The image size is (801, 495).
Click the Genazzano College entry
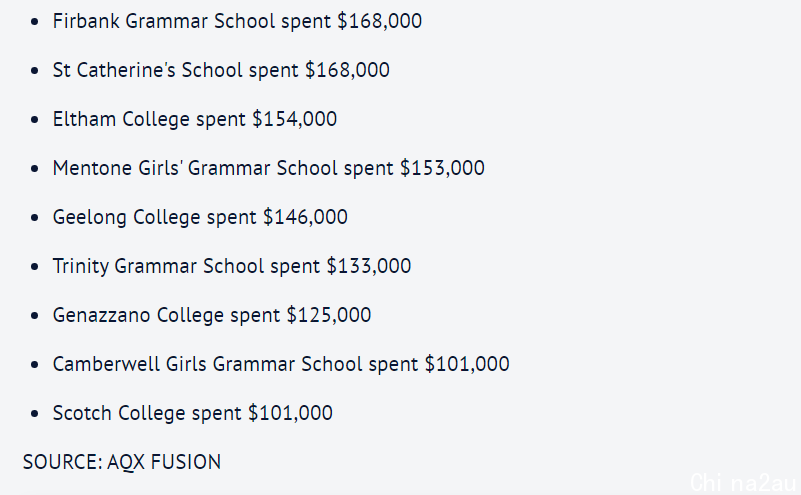coord(212,316)
